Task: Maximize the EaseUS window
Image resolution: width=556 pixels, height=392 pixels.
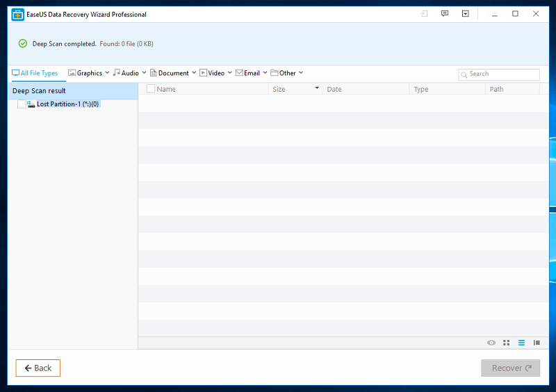Action: [515, 14]
